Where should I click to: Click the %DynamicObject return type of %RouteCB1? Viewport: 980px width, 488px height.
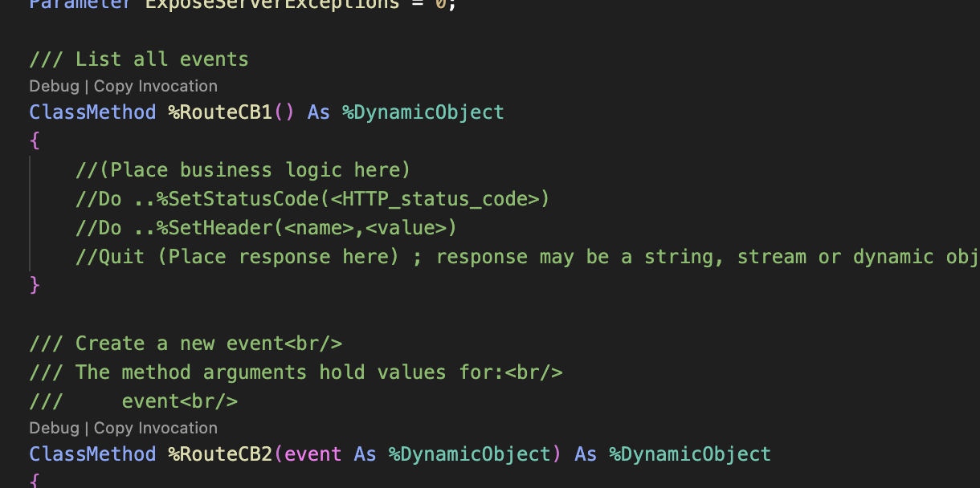click(x=423, y=112)
